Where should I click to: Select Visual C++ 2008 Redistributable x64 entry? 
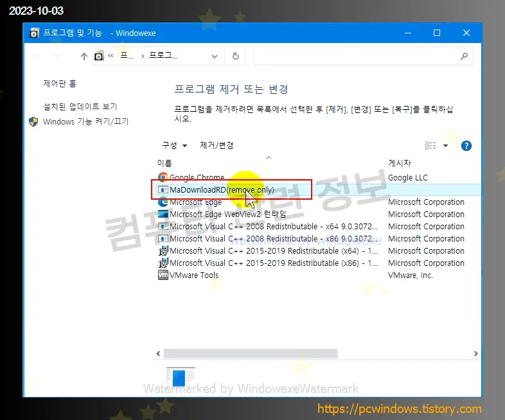tap(274, 227)
